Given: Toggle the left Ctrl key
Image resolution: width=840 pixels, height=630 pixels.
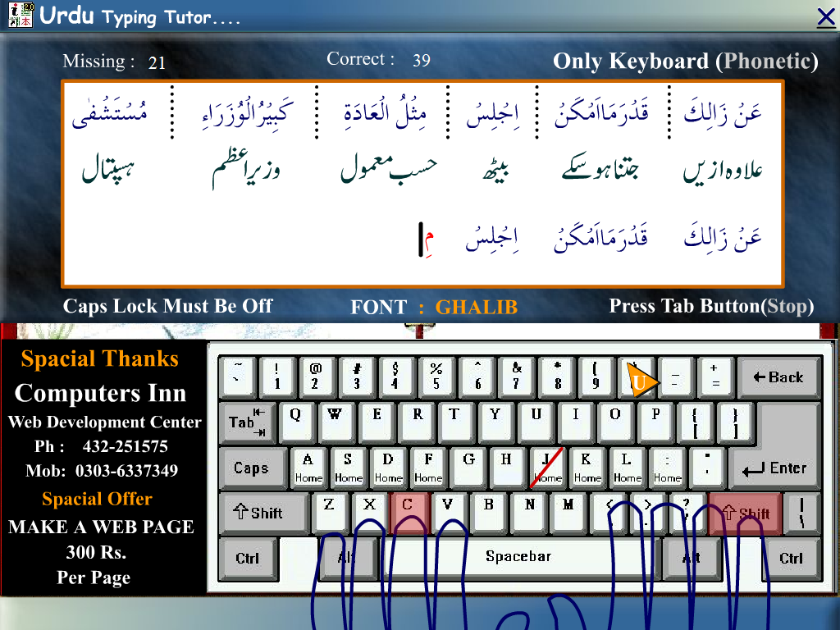Looking at the screenshot, I should (x=248, y=558).
